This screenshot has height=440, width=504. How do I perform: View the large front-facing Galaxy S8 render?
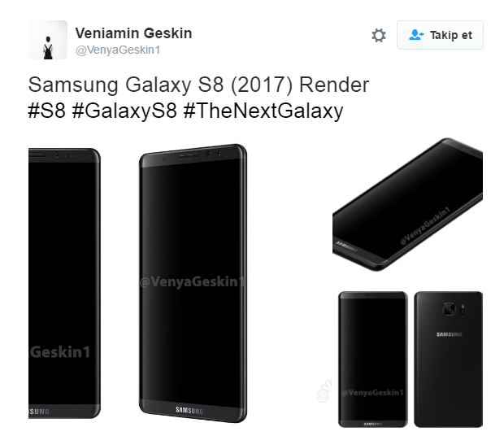point(193,283)
